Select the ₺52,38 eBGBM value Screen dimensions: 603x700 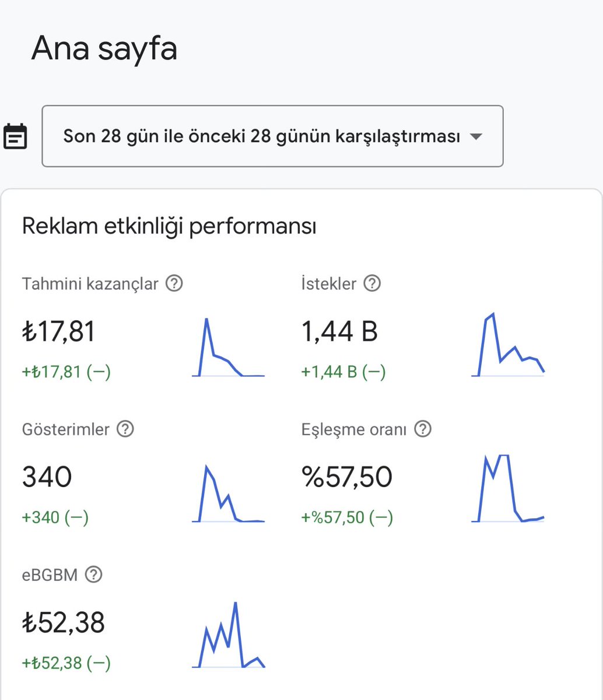tap(64, 622)
